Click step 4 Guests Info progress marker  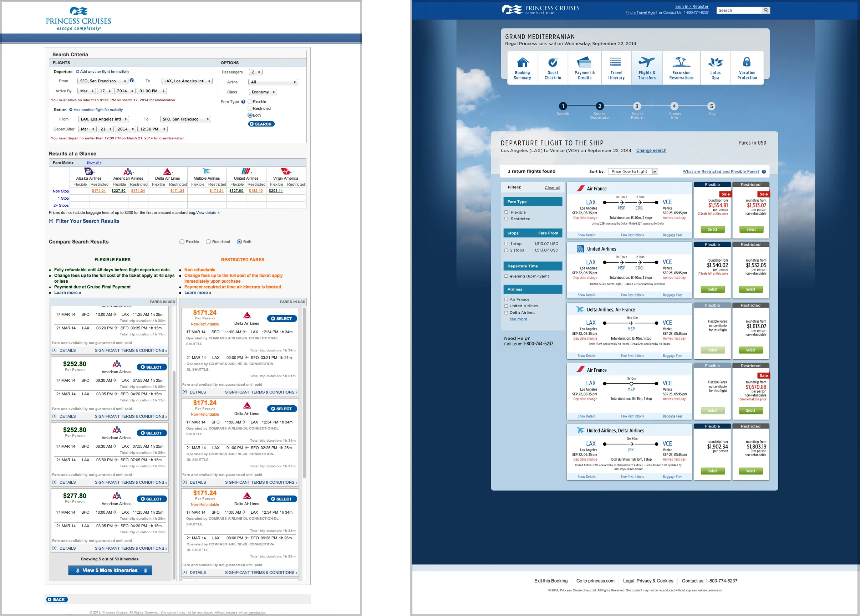674,106
